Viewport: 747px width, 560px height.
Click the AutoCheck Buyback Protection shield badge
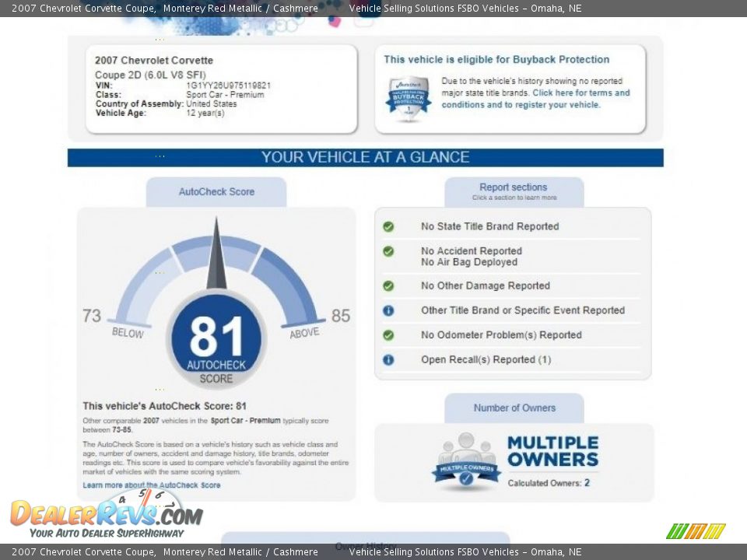[x=409, y=99]
